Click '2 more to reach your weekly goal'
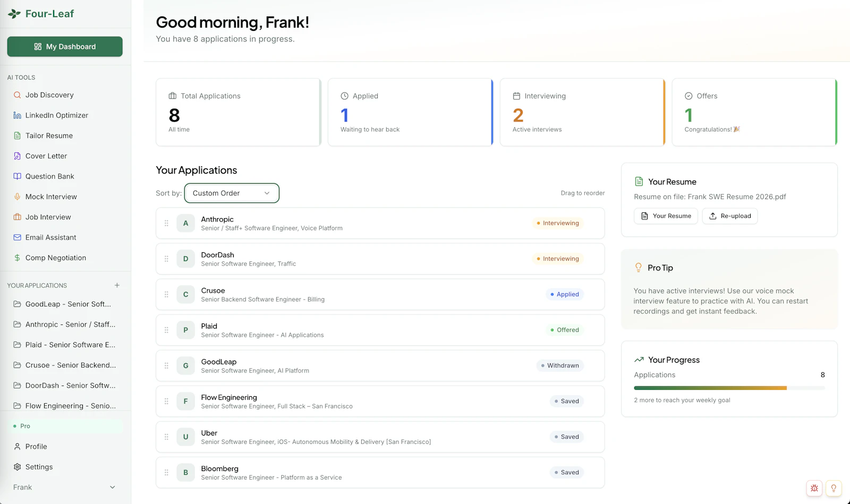The height and width of the screenshot is (504, 850). pos(682,400)
